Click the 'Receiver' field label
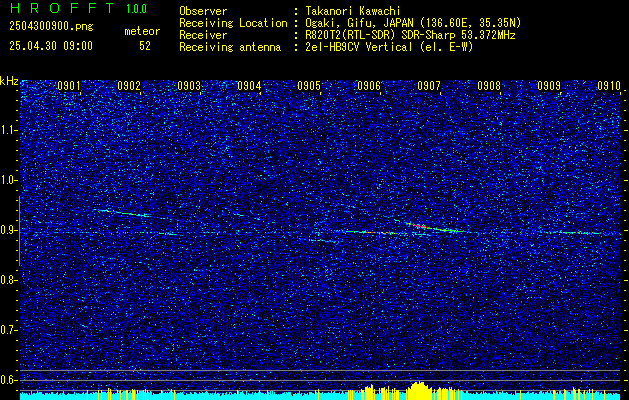Image resolution: width=629 pixels, height=400 pixels. click(203, 35)
